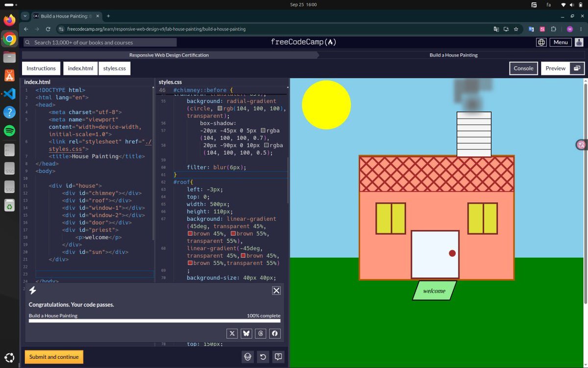Open Visual Studio Code from the dock

click(x=9, y=94)
